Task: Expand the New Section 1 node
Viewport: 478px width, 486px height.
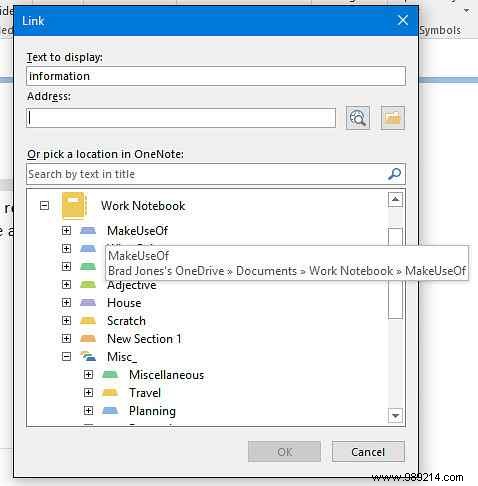Action: pyautogui.click(x=66, y=338)
